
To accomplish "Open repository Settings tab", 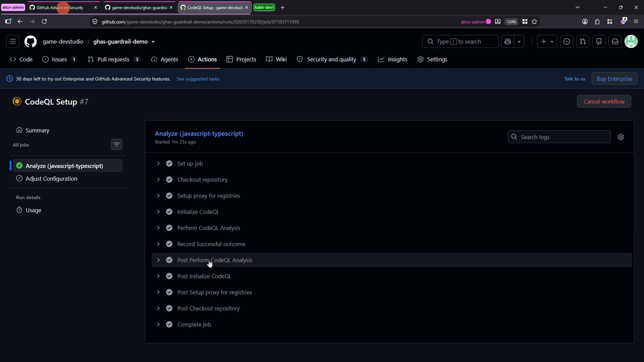I will [x=432, y=59].
